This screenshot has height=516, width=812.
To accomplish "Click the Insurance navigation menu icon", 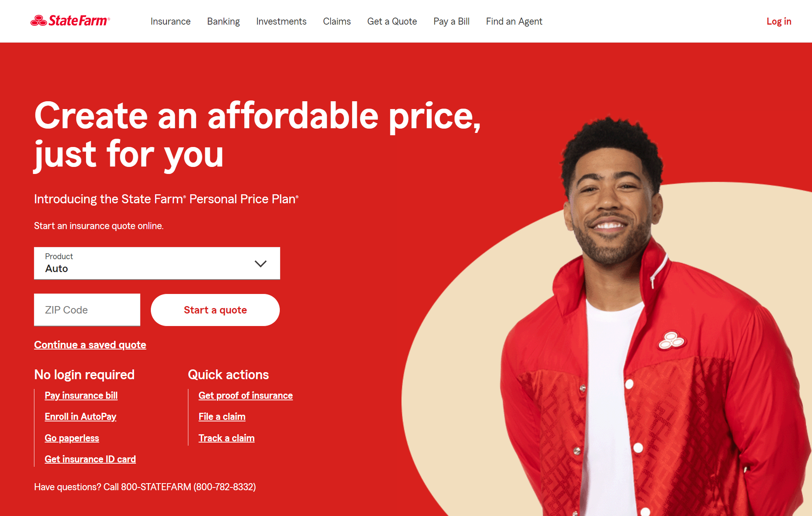I will click(170, 21).
